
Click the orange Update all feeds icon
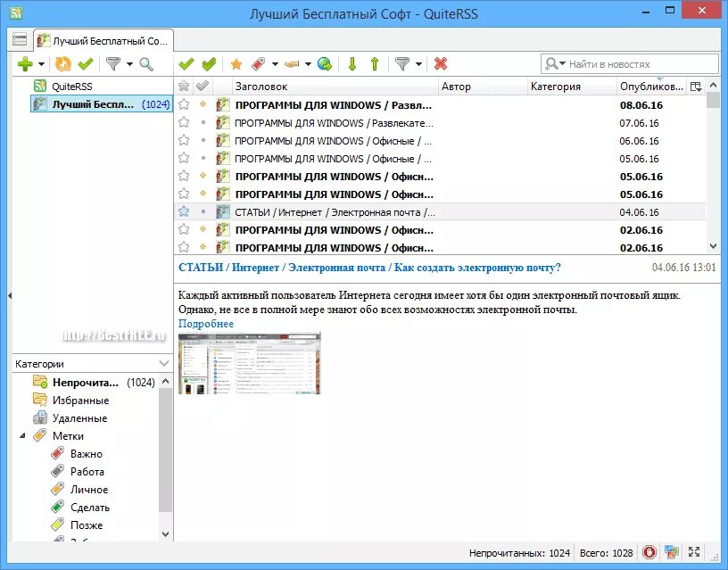tap(63, 64)
